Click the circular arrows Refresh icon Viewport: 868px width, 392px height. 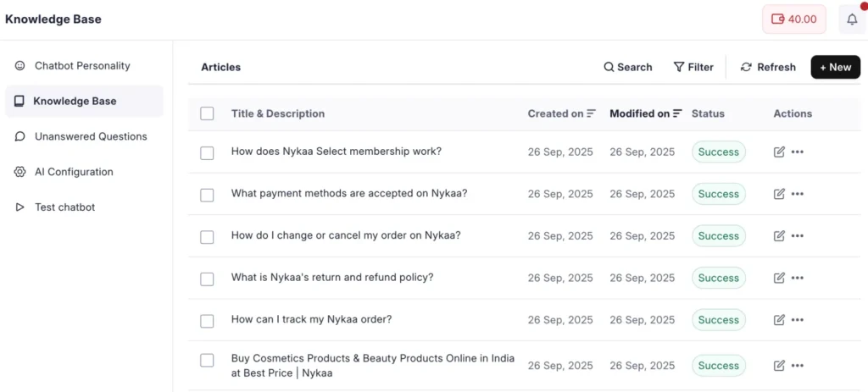pos(746,68)
